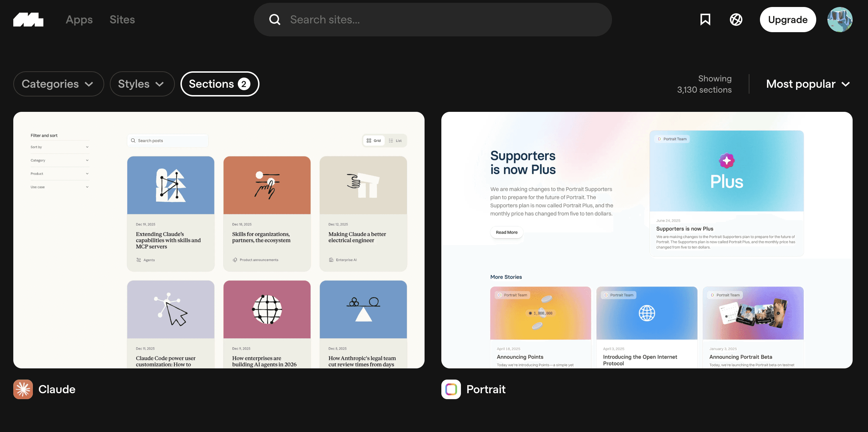Open the Sections filter button

click(220, 84)
